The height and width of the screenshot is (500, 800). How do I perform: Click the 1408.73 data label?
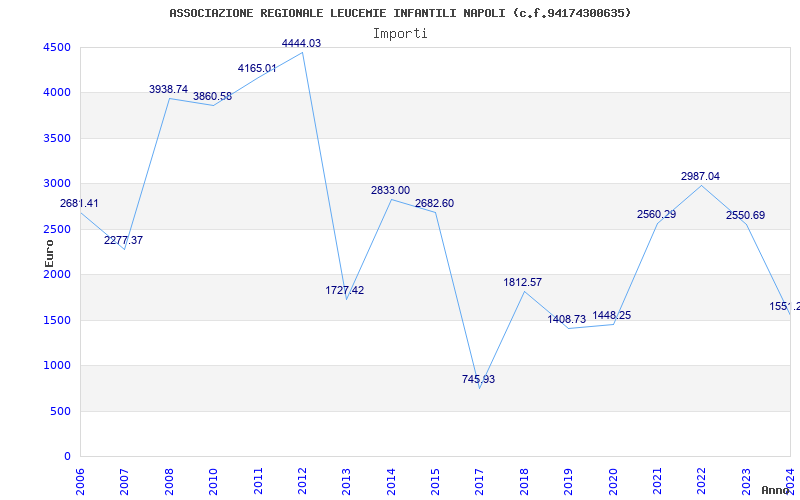tap(567, 319)
